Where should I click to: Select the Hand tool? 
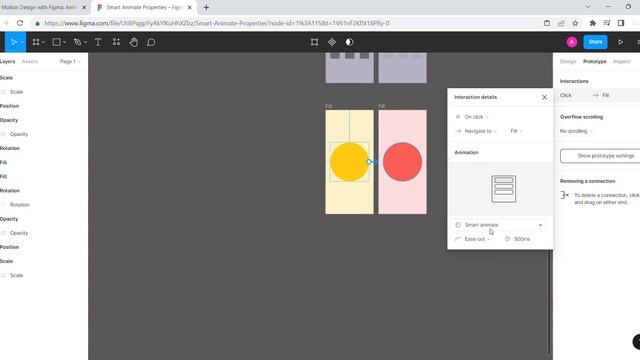[133, 42]
